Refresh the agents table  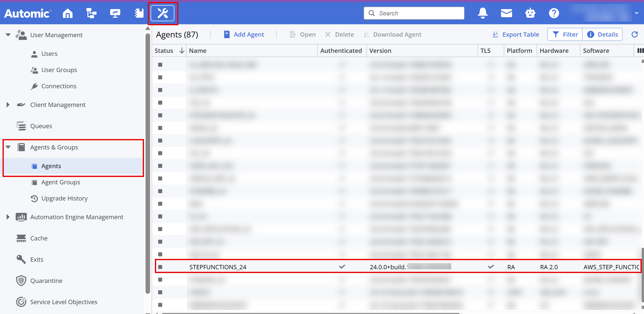tap(635, 34)
